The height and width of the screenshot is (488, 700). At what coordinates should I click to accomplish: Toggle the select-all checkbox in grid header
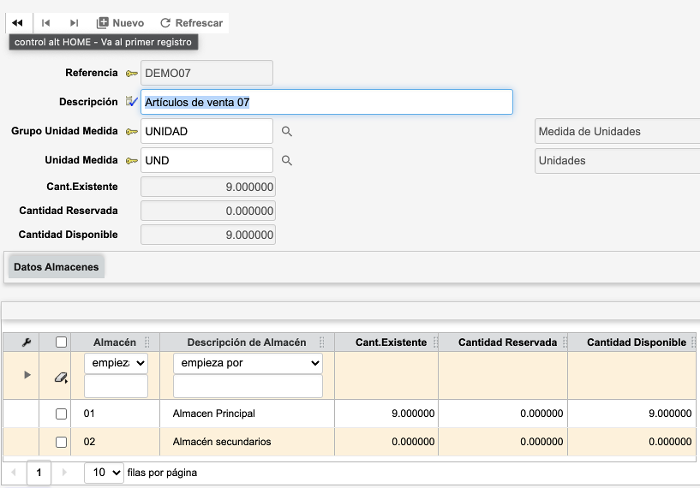[61, 342]
